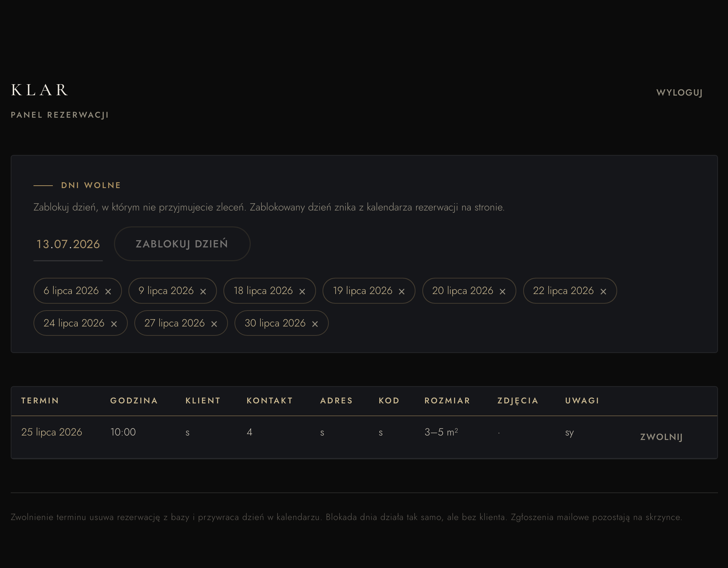Click the Zablokuj dzień button
The width and height of the screenshot is (728, 568).
(182, 244)
